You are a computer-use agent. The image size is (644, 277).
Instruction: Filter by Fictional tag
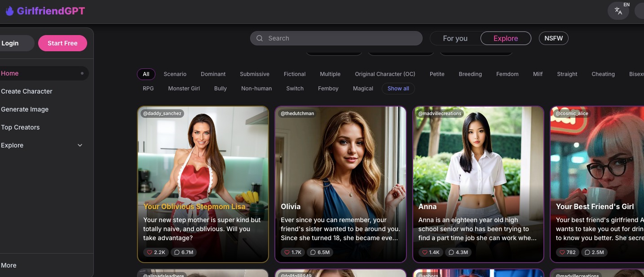pyautogui.click(x=295, y=74)
